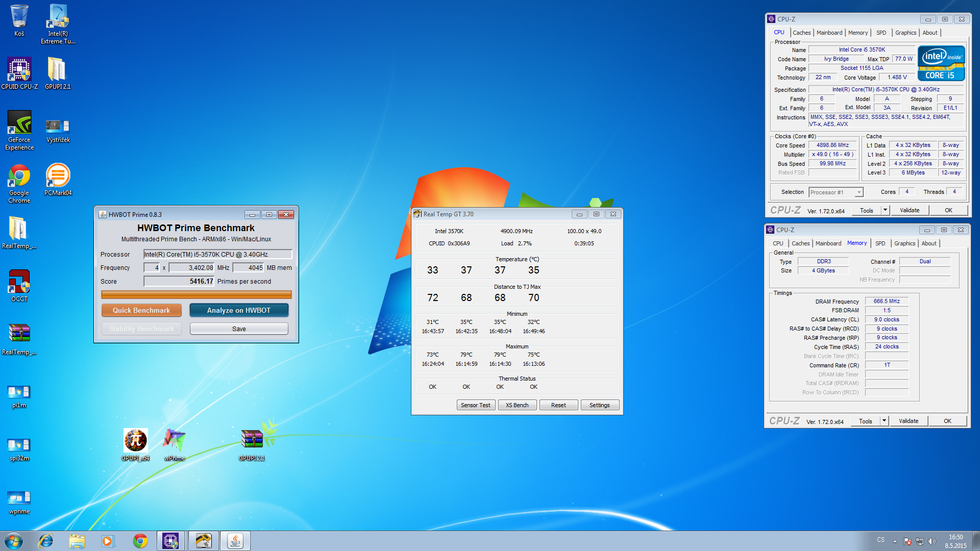Open Tools dropdown arrow in bottom CPU-Z
This screenshot has height=551, width=980.
[885, 421]
